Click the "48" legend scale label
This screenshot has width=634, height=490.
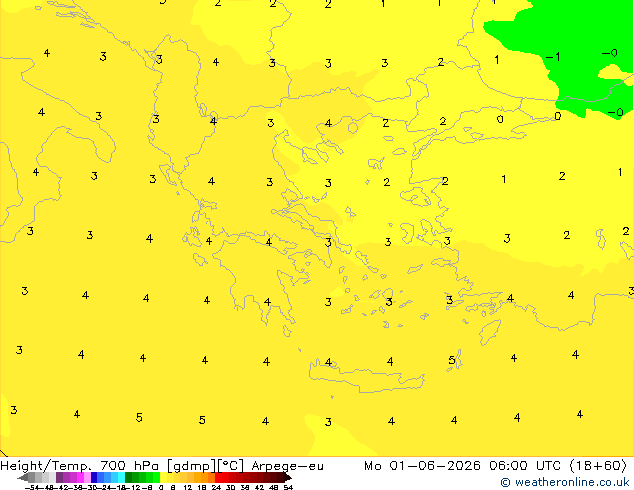[x=273, y=487]
